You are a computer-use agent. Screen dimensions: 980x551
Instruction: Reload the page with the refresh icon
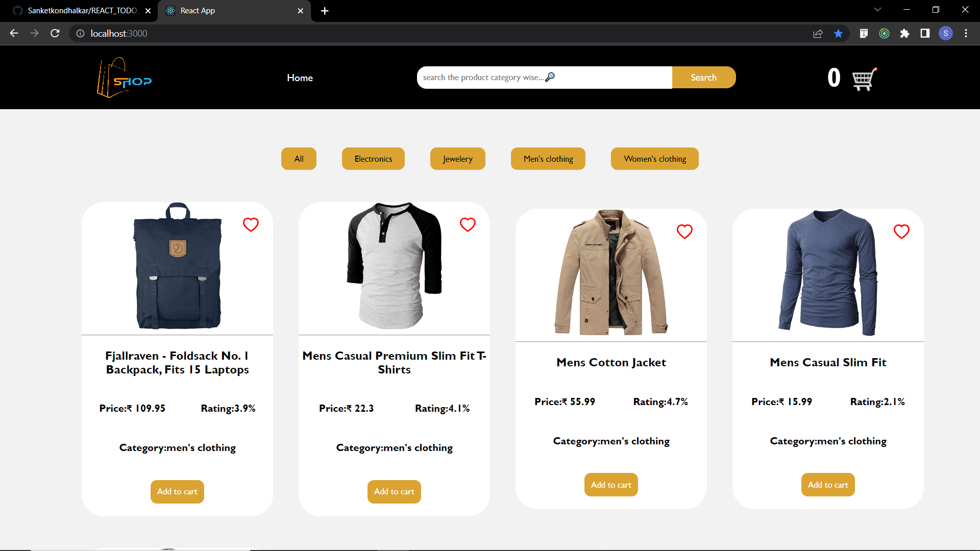[55, 33]
